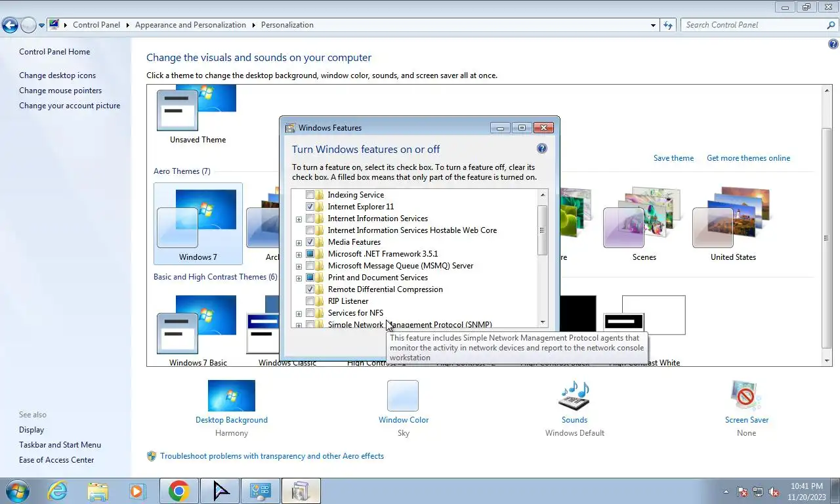840x504 pixels.
Task: Open Change desktop icons link
Action: 57,75
